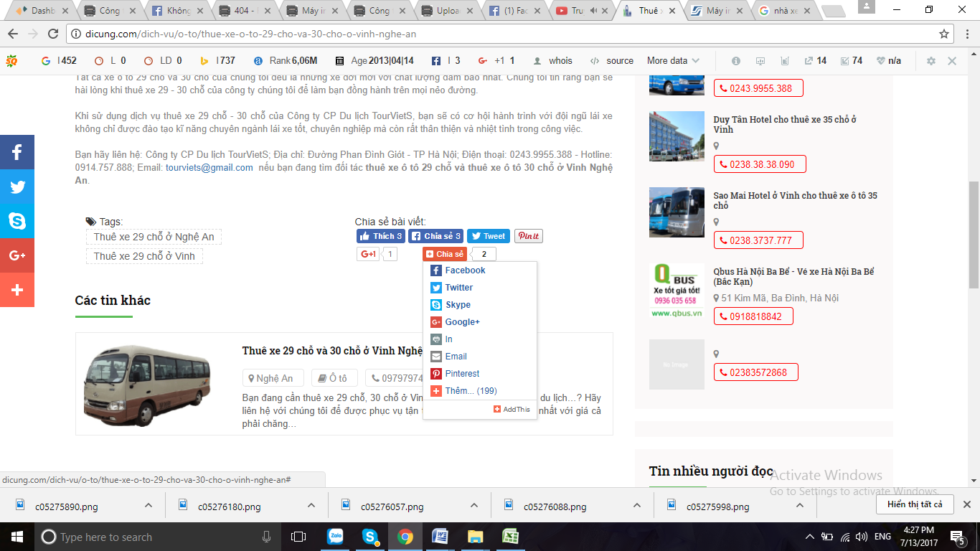The height and width of the screenshot is (551, 980).
Task: Reload the page using the refresh icon
Action: coord(52,34)
